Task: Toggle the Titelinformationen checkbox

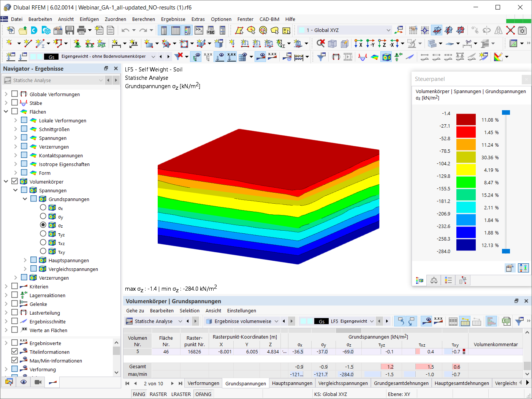Action: click(x=14, y=351)
